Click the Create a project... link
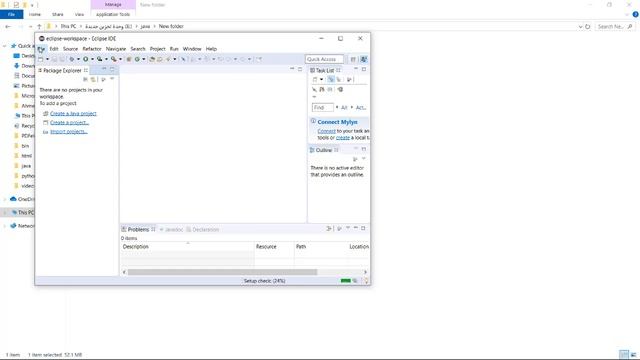This screenshot has width=640, height=360. click(69, 122)
